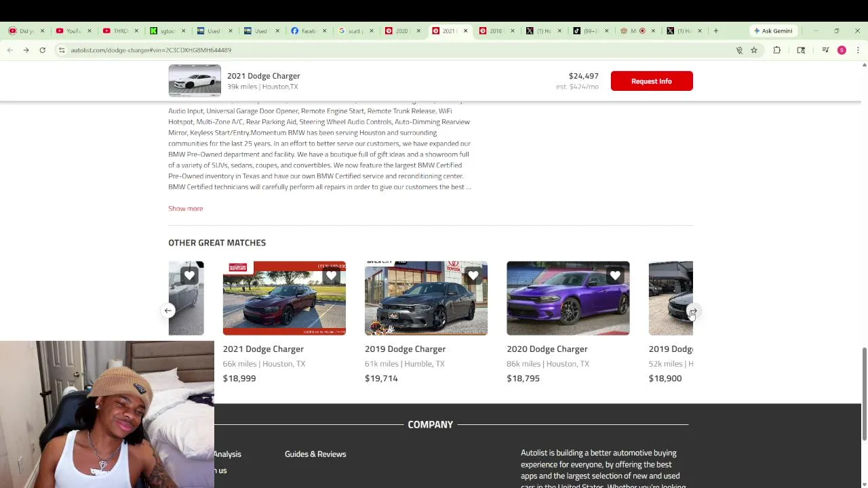Close the TikTok tab
This screenshot has width=868, height=488.
point(606,30)
